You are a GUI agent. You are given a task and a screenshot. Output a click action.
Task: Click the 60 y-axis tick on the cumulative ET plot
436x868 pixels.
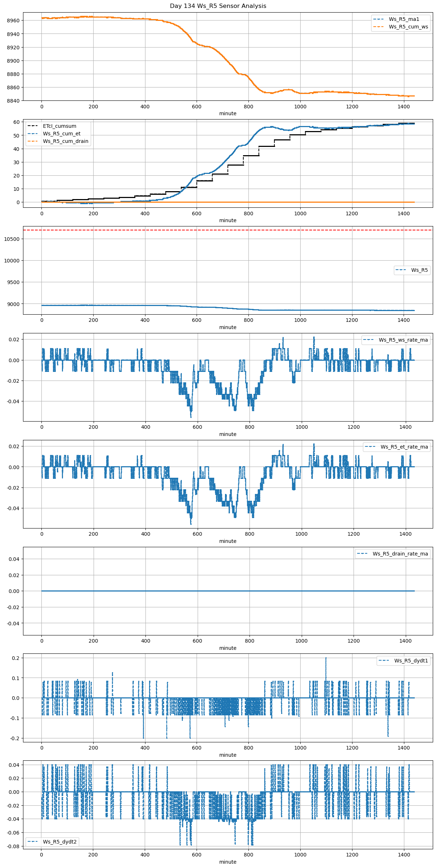click(17, 122)
